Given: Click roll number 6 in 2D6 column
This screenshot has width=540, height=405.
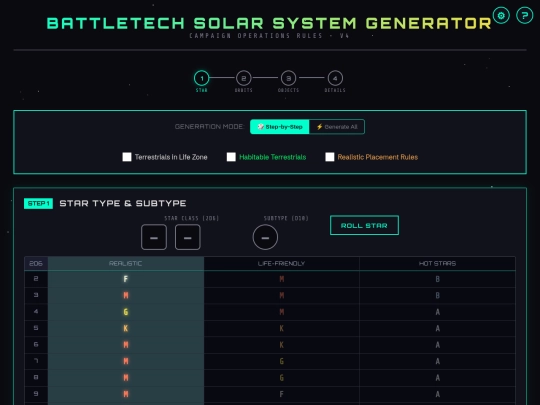Looking at the screenshot, I should click(x=36, y=344).
